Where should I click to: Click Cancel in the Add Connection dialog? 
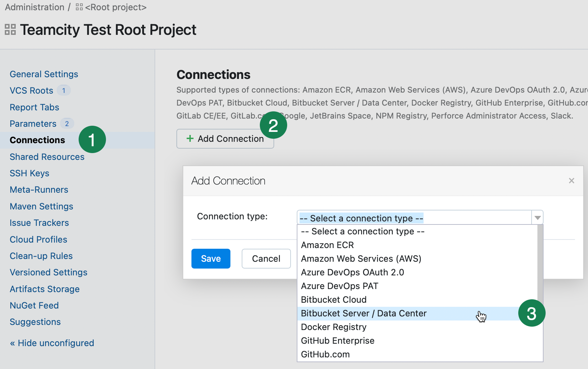pos(266,259)
